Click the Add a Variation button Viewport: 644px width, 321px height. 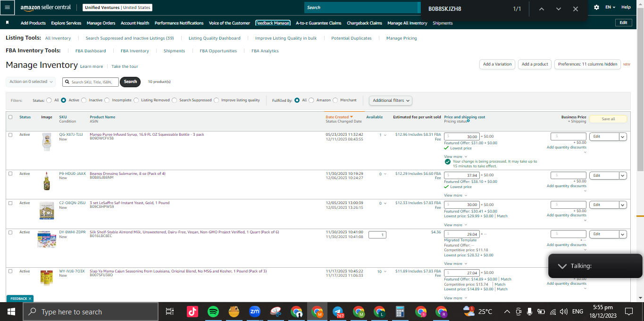point(497,64)
